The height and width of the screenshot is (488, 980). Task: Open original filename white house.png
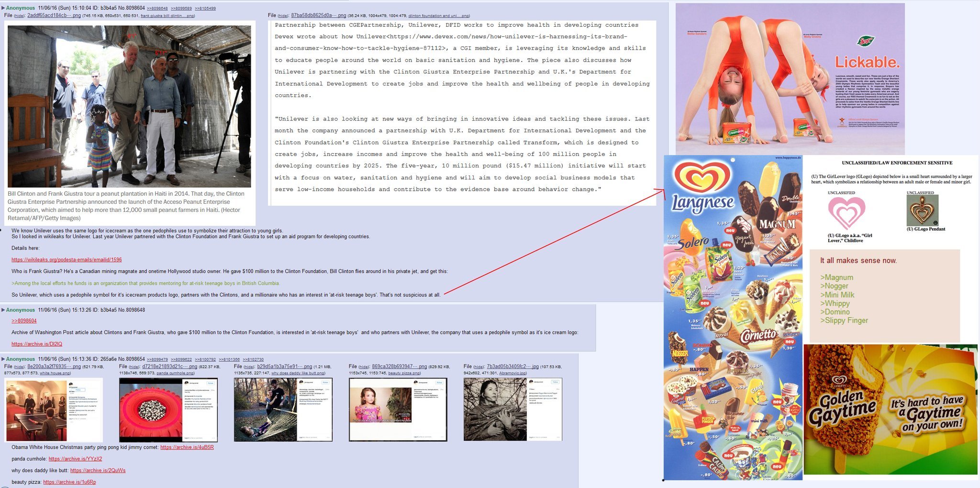click(55, 373)
